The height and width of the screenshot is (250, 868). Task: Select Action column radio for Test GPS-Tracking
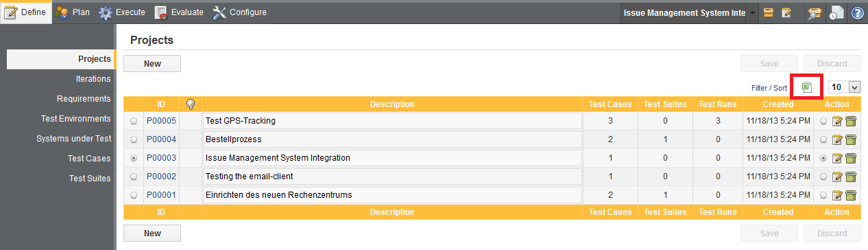click(x=823, y=121)
